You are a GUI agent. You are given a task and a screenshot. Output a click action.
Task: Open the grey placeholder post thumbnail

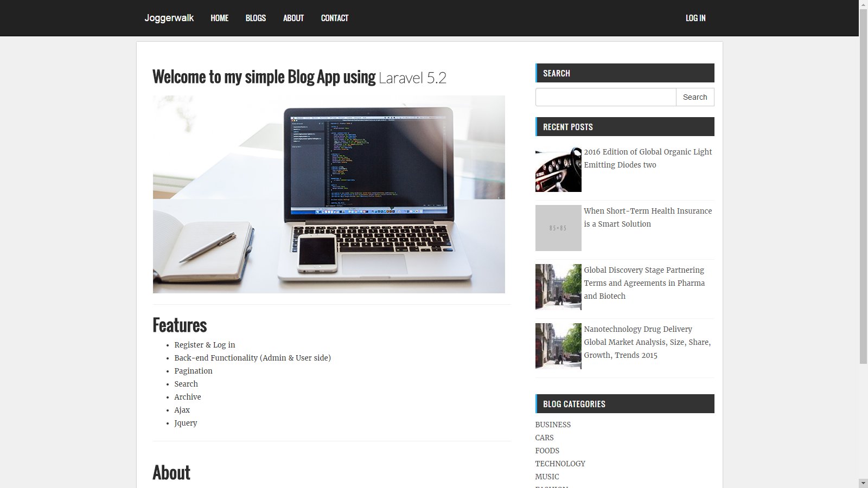click(x=558, y=228)
